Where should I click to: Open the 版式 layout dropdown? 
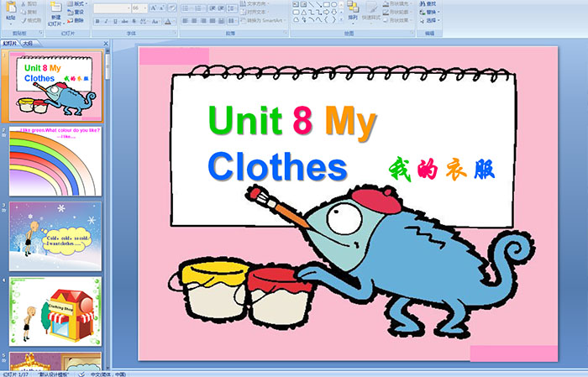pos(77,3)
